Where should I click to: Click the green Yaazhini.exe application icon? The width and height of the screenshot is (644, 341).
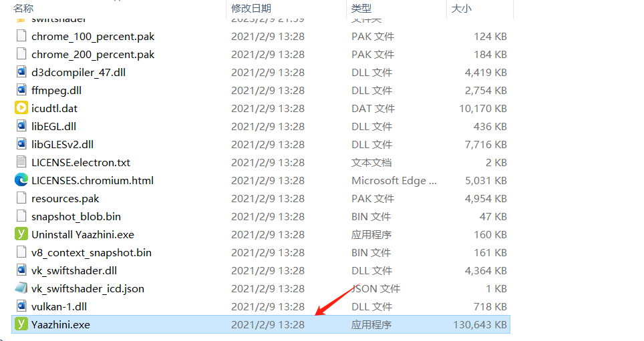[21, 324]
